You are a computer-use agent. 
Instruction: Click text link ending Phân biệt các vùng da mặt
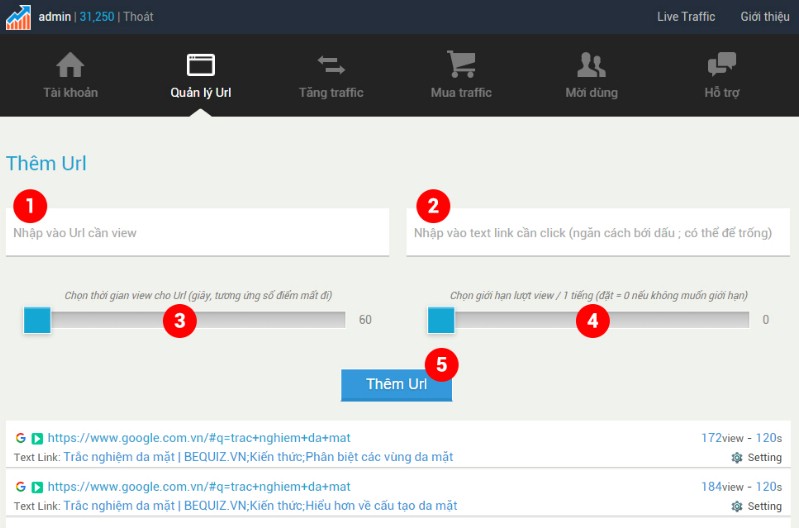pos(258,457)
